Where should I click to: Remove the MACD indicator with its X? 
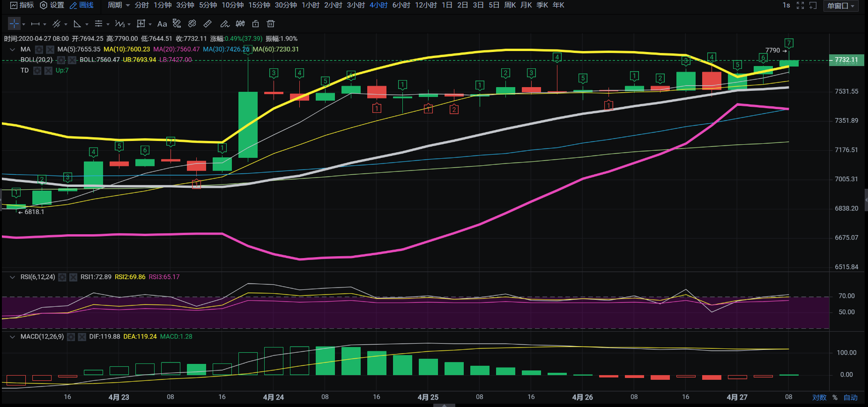(x=82, y=337)
